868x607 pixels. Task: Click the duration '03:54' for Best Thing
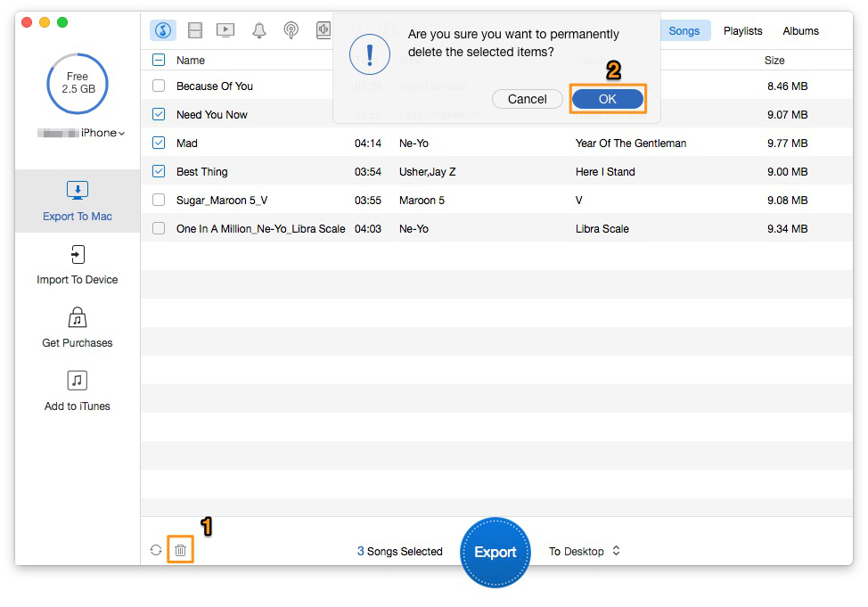coord(368,172)
